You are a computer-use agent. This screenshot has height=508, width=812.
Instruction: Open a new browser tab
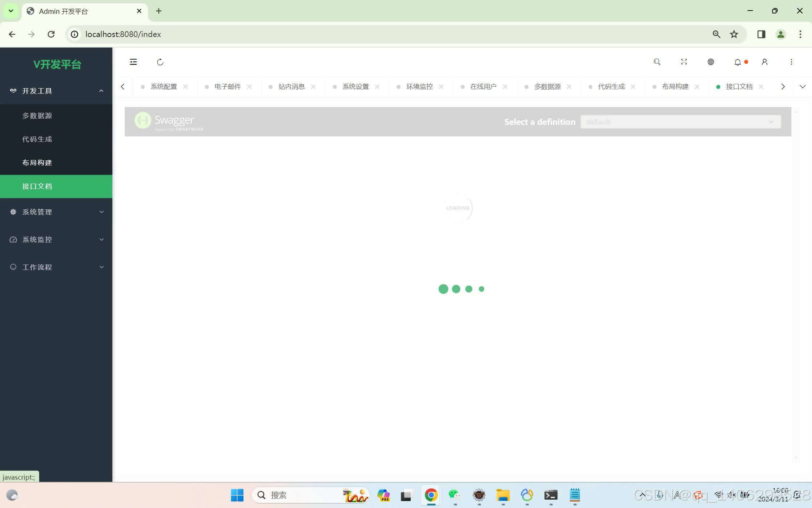click(159, 11)
